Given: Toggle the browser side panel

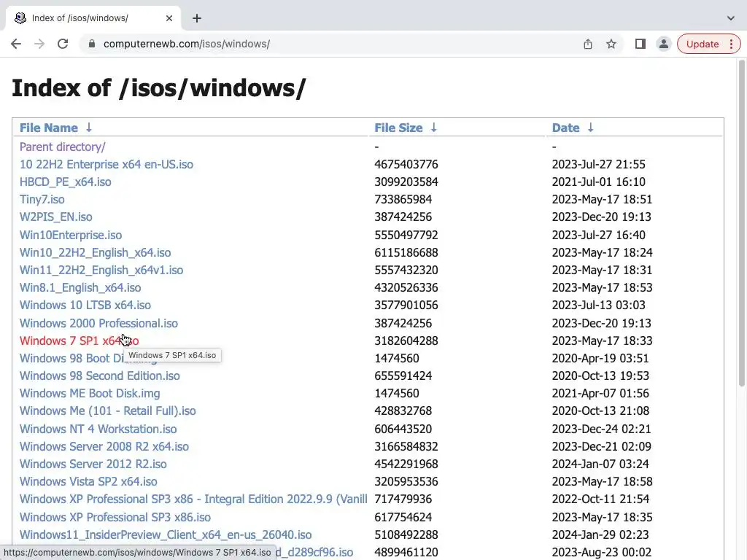Looking at the screenshot, I should pos(640,44).
